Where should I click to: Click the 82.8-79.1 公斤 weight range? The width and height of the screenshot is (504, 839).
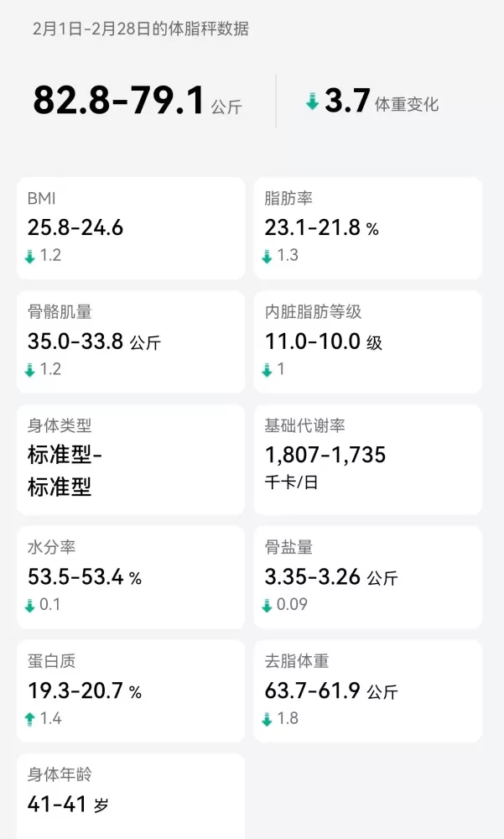point(137,102)
